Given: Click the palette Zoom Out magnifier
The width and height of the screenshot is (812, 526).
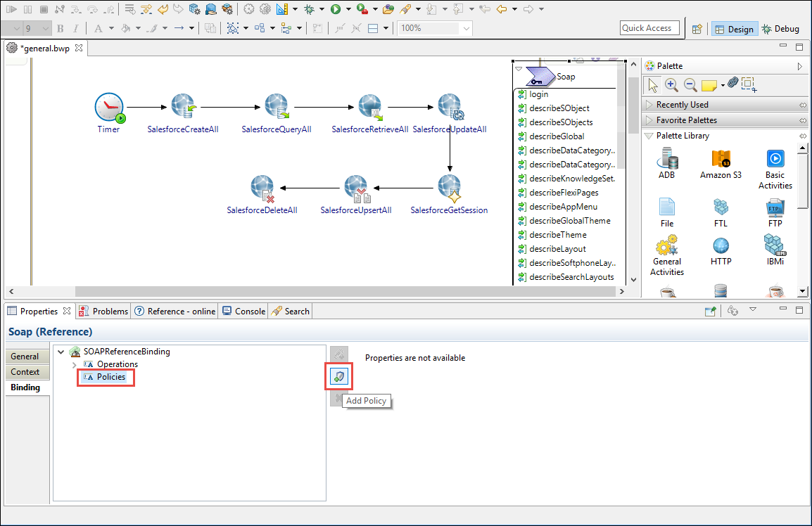Looking at the screenshot, I should click(x=690, y=84).
